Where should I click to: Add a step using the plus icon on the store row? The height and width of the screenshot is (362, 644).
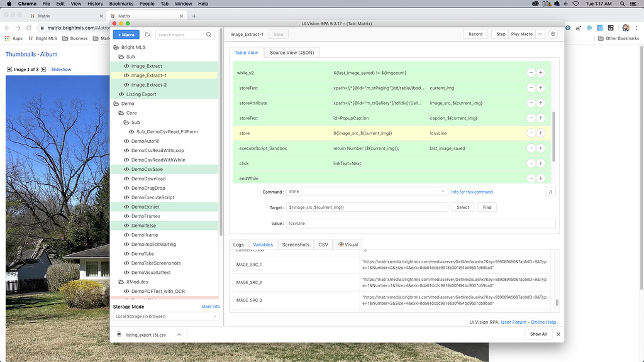coord(540,133)
